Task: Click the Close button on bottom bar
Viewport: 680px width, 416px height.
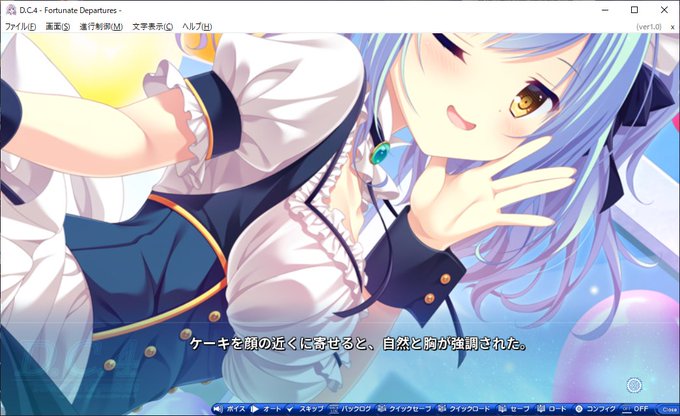Action: click(x=669, y=409)
